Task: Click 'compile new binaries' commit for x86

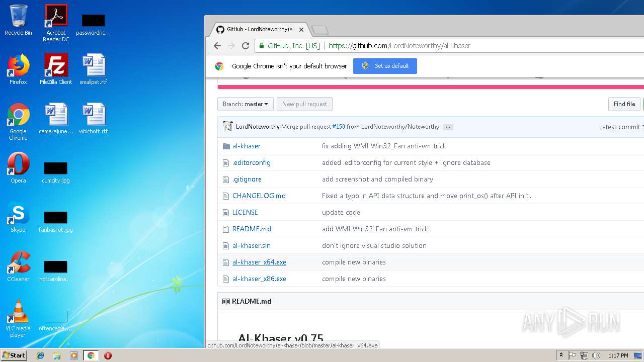Action: coord(354,279)
